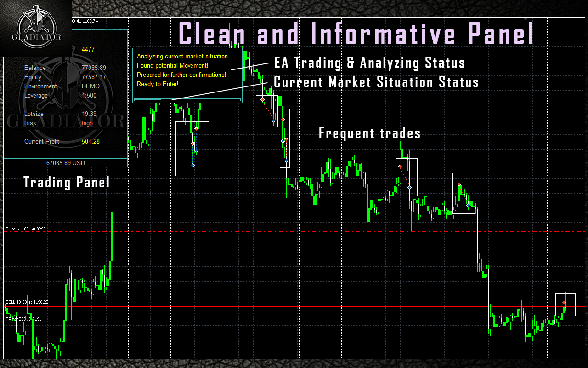The height and width of the screenshot is (368, 588).
Task: Select the 'Risk' label
Action: 30,123
